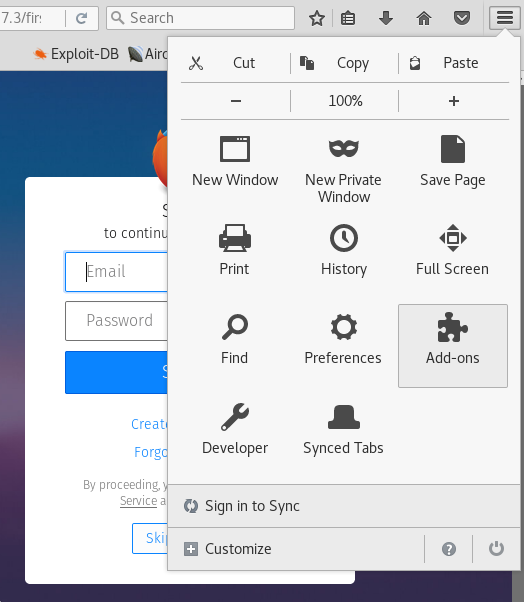
Task: Close the hamburger menu button
Action: (x=504, y=18)
